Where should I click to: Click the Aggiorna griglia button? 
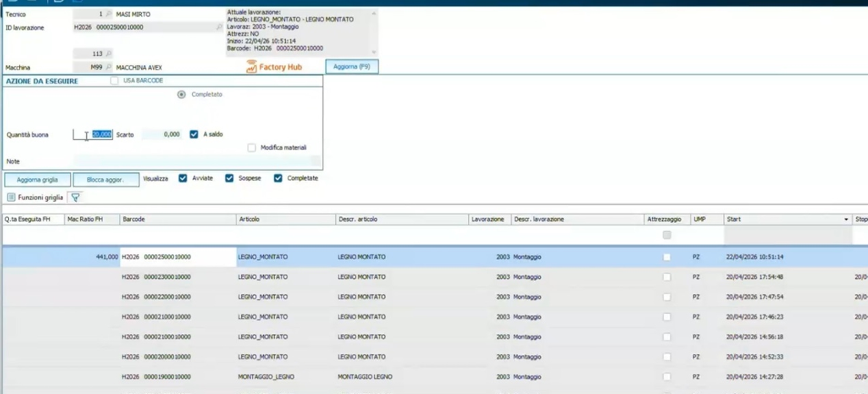(x=38, y=180)
